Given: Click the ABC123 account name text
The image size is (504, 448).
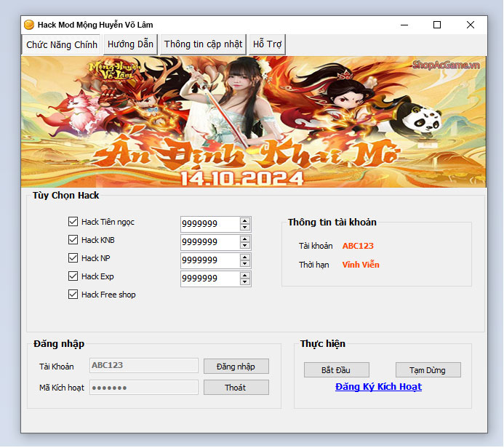Looking at the screenshot, I should (x=358, y=246).
